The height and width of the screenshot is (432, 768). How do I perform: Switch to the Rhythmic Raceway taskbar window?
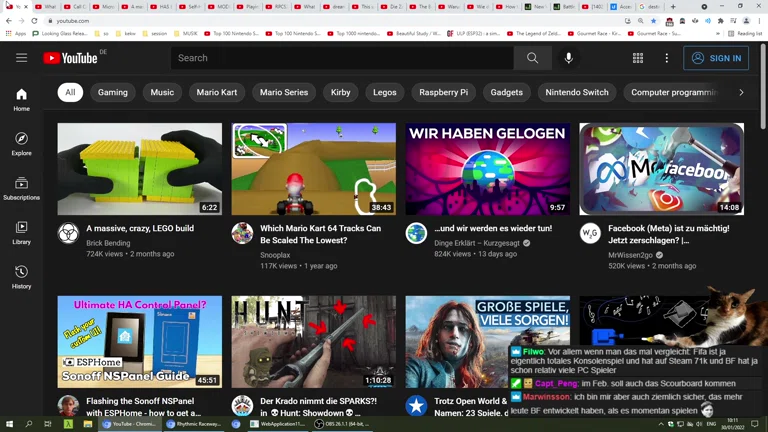[x=194, y=424]
